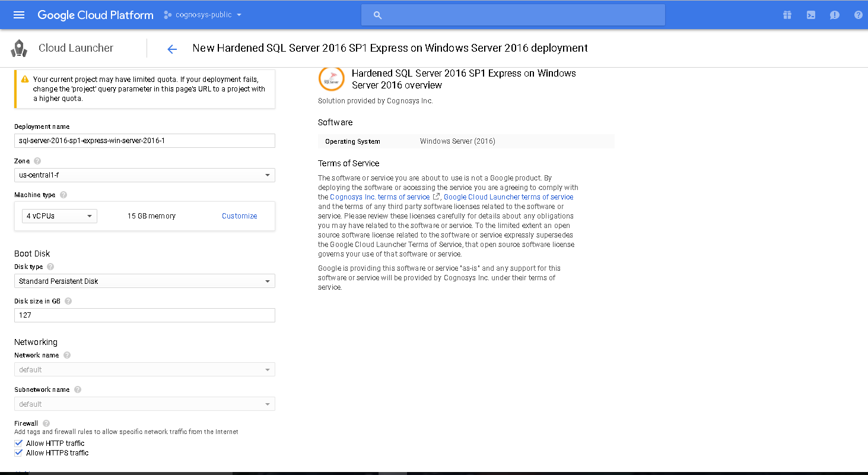868x475 pixels.
Task: Click help icon beside Machine type
Action: click(63, 195)
